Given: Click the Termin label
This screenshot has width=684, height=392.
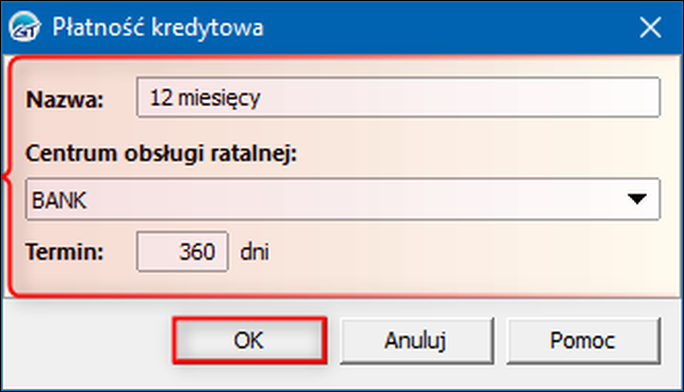Looking at the screenshot, I should pyautogui.click(x=65, y=252).
